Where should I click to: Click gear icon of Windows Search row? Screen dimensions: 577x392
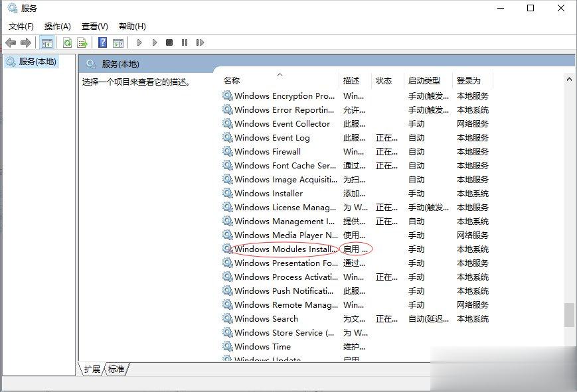point(228,318)
